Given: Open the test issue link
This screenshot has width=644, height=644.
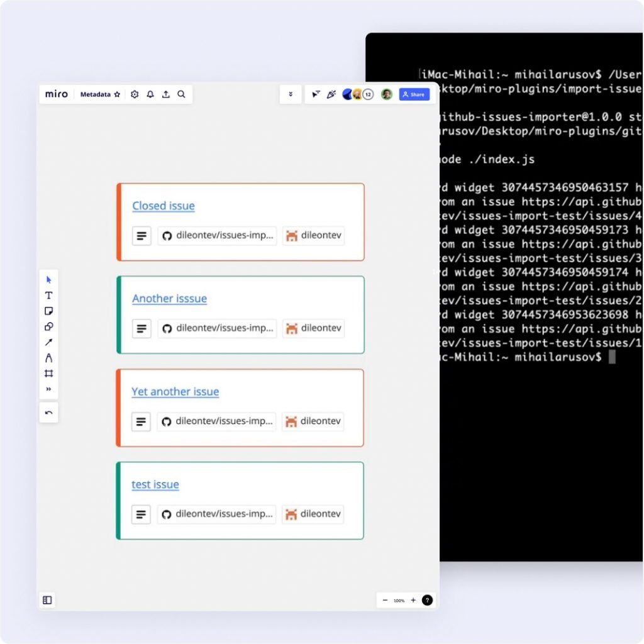Looking at the screenshot, I should [x=155, y=484].
